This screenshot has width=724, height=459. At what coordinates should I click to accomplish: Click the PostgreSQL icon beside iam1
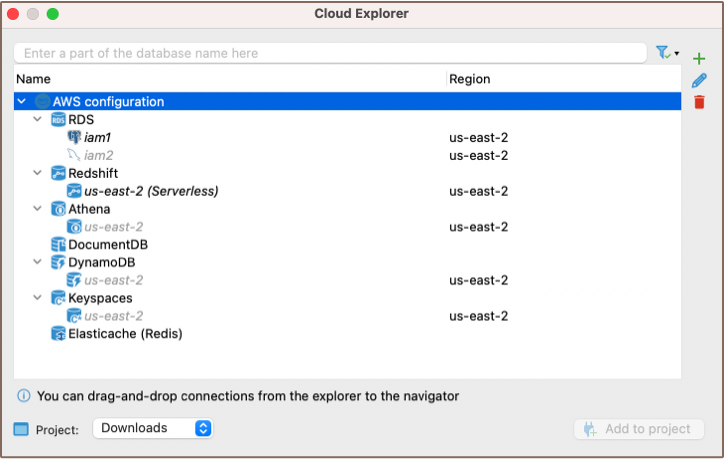[x=74, y=137]
